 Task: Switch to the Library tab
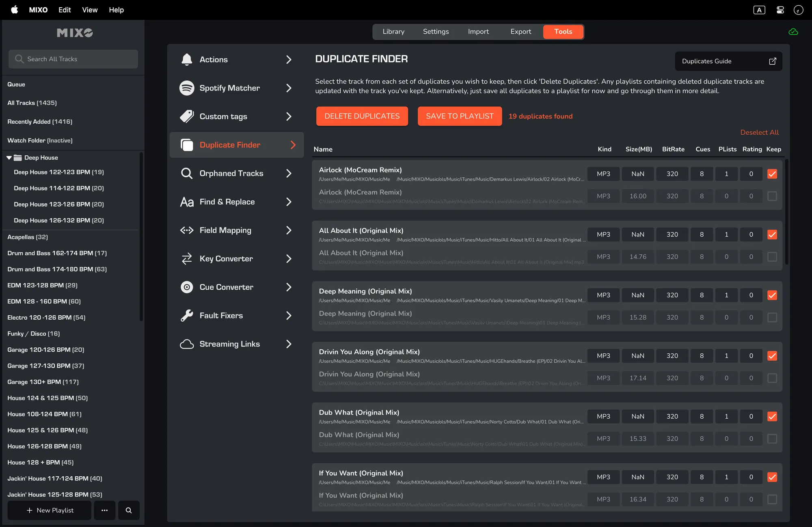(393, 32)
